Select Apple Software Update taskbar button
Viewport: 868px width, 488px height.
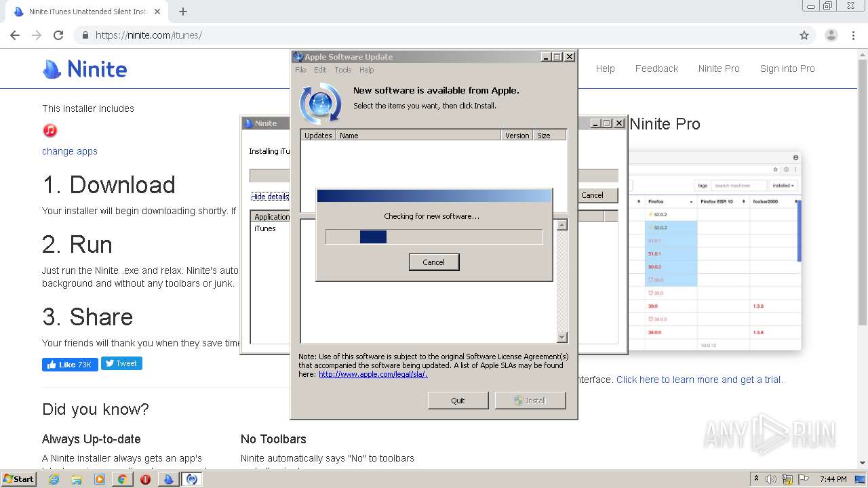[x=192, y=479]
